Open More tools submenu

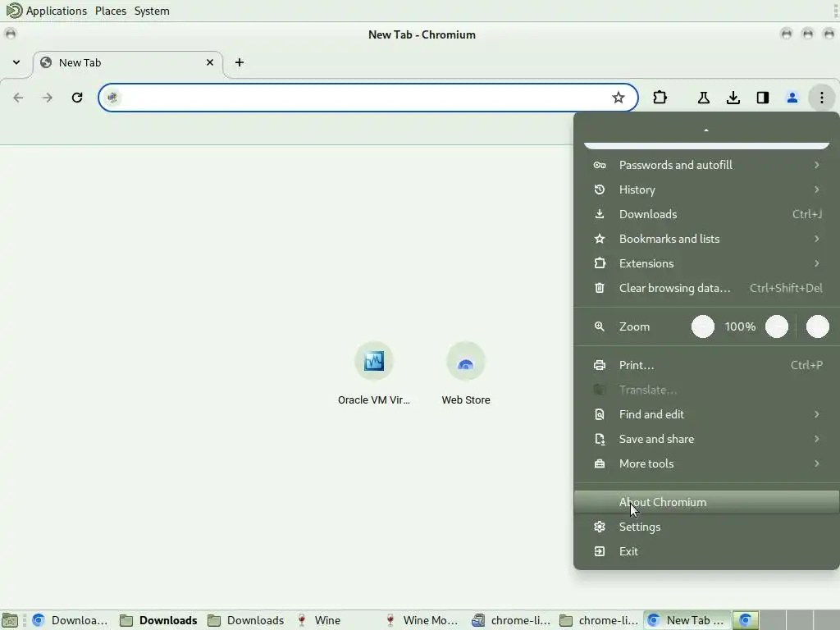tap(706, 464)
